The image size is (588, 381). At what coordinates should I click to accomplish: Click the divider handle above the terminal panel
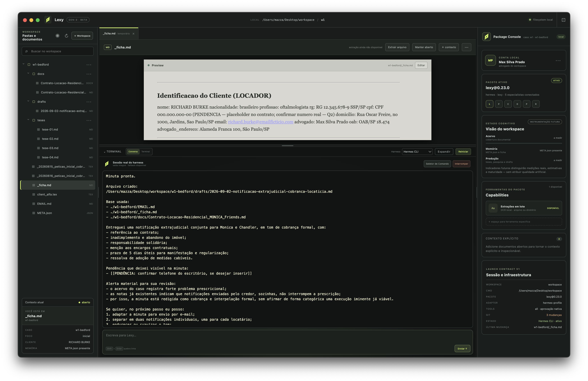pos(288,146)
